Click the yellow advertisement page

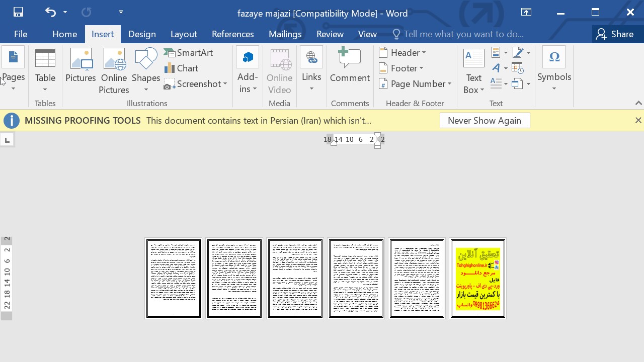coord(478,279)
